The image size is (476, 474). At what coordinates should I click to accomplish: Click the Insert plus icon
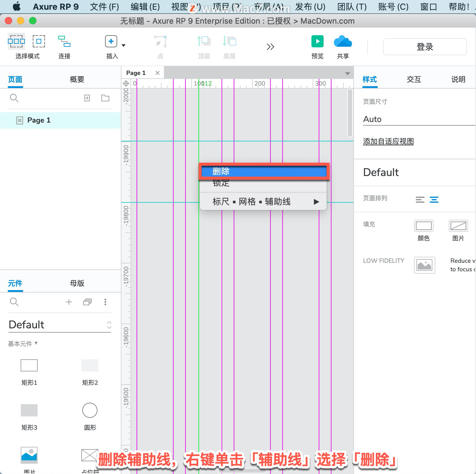(111, 41)
